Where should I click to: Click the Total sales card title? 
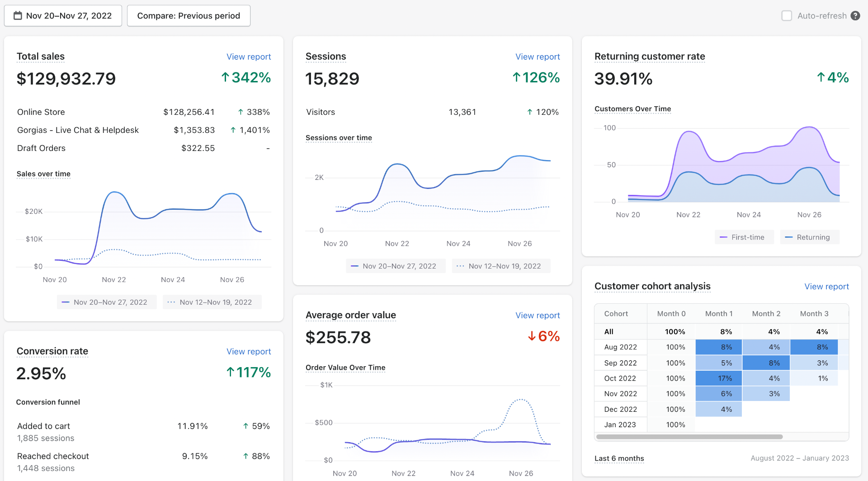(x=41, y=57)
